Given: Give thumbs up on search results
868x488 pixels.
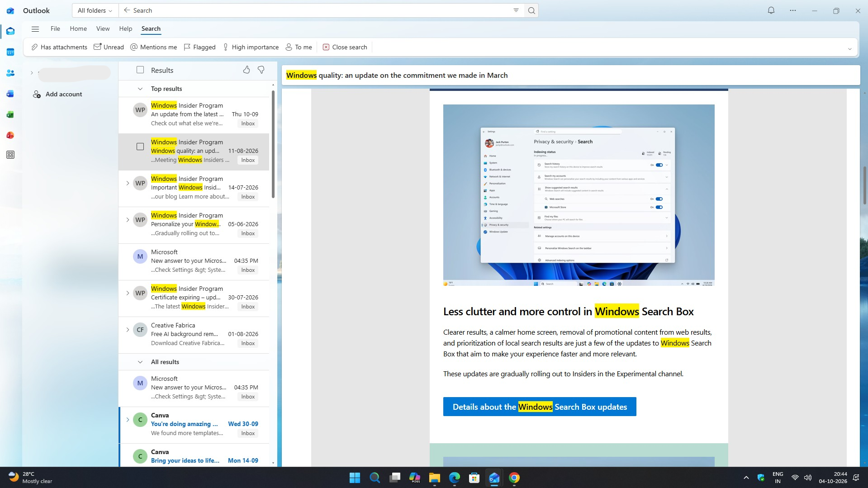Looking at the screenshot, I should point(247,70).
